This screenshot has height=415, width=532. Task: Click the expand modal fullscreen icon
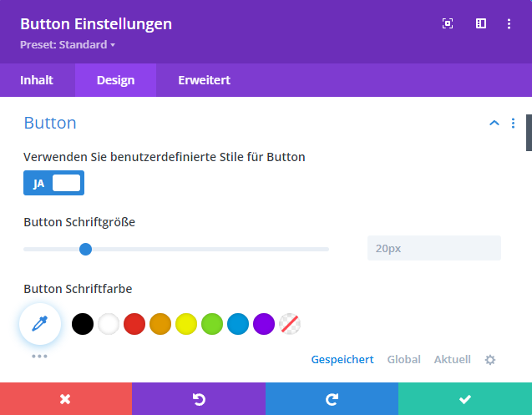448,24
